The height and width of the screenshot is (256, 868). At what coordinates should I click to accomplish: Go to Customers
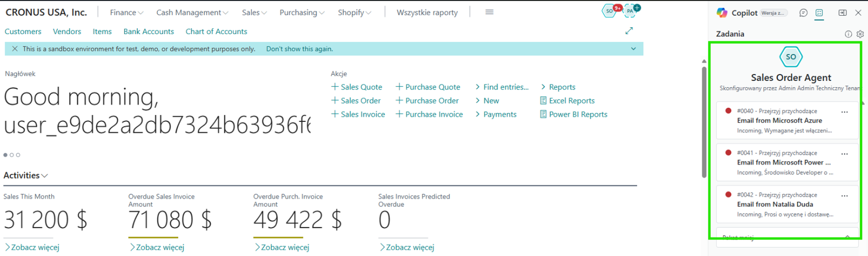pyautogui.click(x=23, y=31)
